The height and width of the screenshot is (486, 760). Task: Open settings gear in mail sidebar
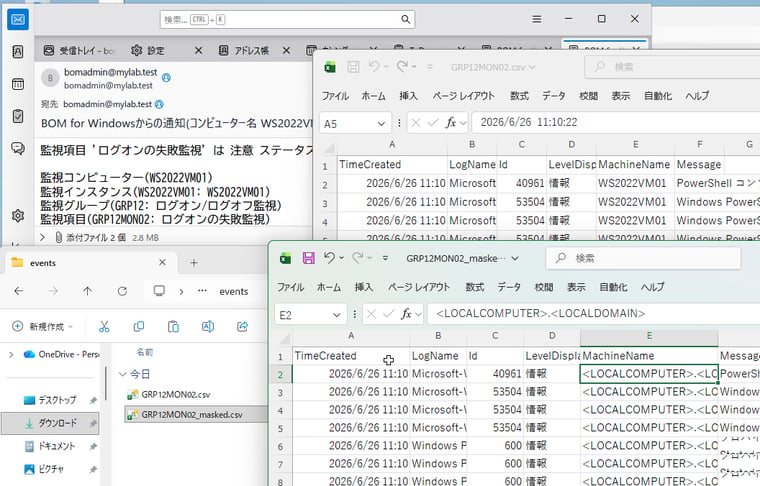(x=18, y=215)
